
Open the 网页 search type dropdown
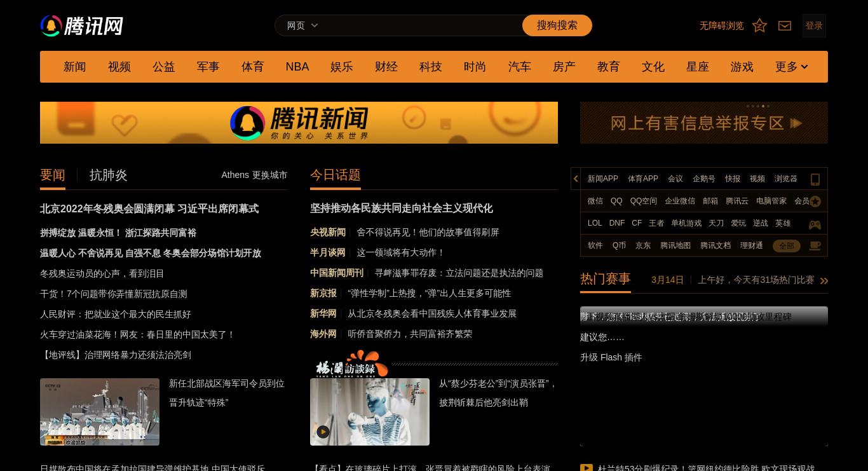302,25
